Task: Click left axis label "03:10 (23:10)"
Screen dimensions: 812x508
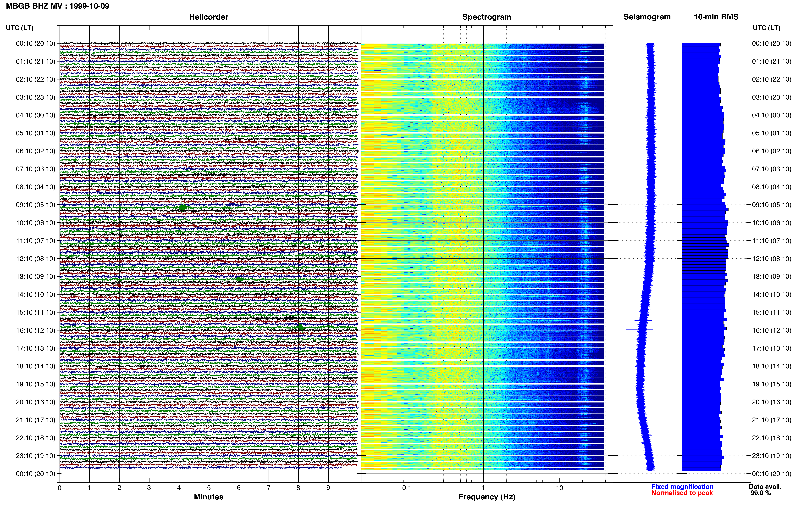Action: click(36, 97)
